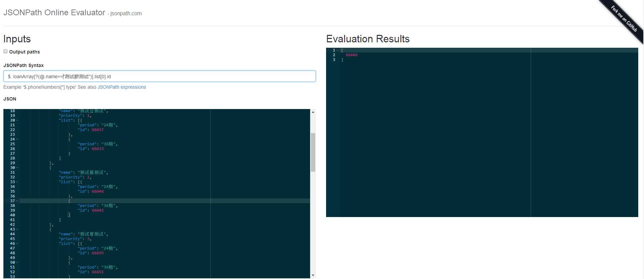The width and height of the screenshot is (644, 279).
Task: Click the id value 66651 in JSON
Action: (x=98, y=272)
